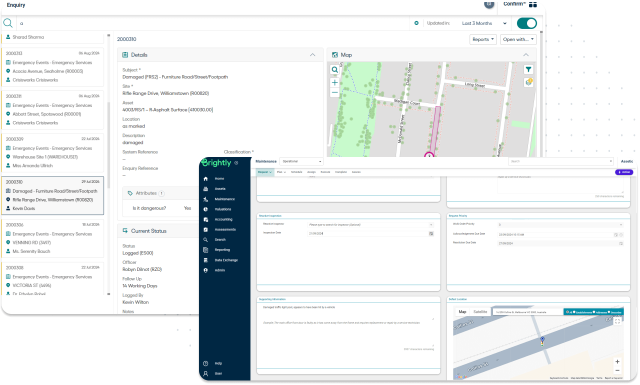The height and width of the screenshot is (385, 640).
Task: Click the Search magnifier icon in Brightly sidebar
Action: (x=206, y=240)
